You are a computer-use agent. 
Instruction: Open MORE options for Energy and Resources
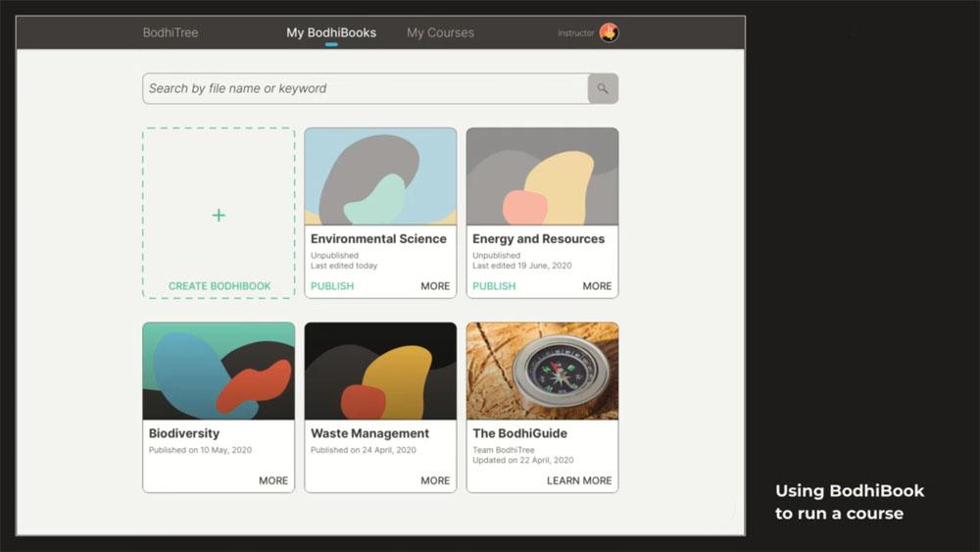tap(597, 285)
